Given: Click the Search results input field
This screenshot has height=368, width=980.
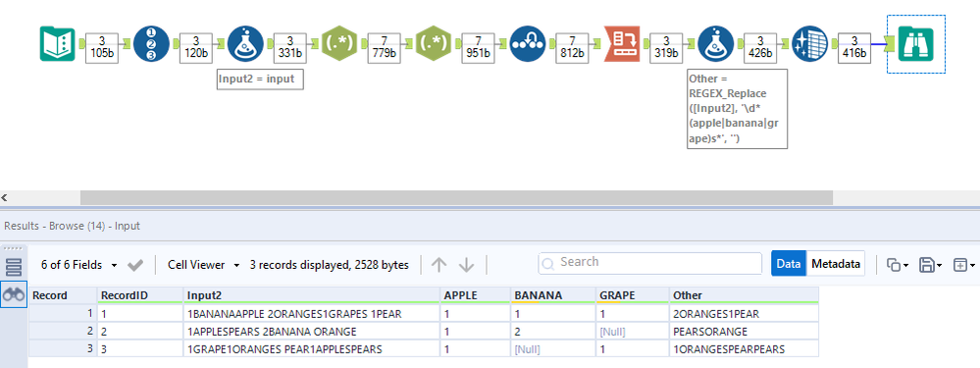Looking at the screenshot, I should click(650, 263).
